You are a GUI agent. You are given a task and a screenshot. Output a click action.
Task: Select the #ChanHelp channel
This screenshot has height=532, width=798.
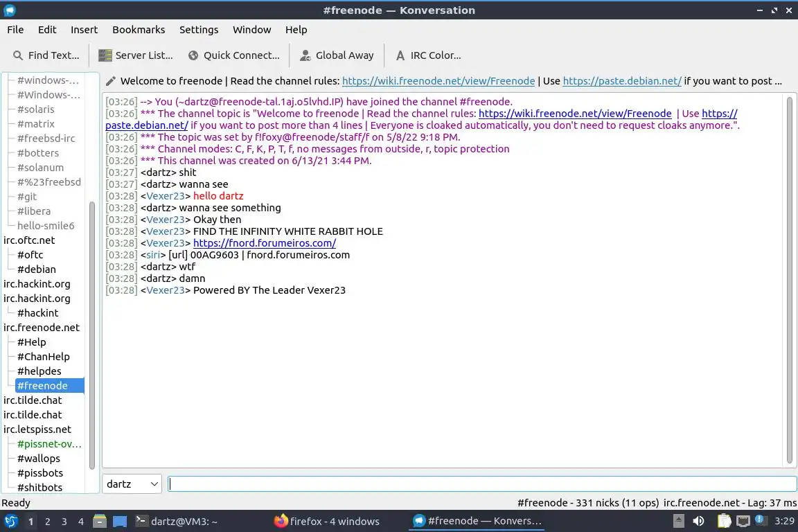43,357
